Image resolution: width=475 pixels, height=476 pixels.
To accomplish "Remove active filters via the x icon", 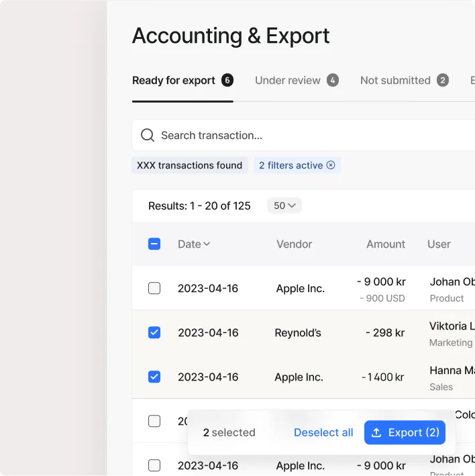I will [x=331, y=165].
